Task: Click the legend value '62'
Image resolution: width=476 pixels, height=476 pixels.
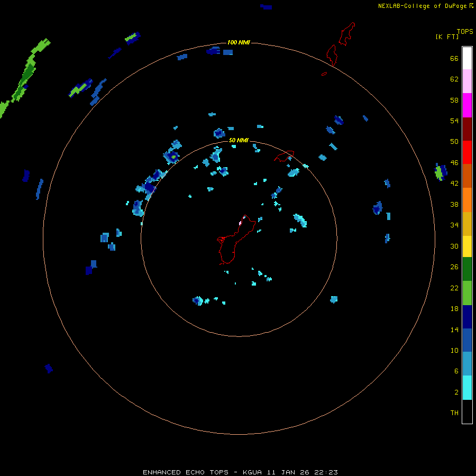Action: pyautogui.click(x=454, y=79)
